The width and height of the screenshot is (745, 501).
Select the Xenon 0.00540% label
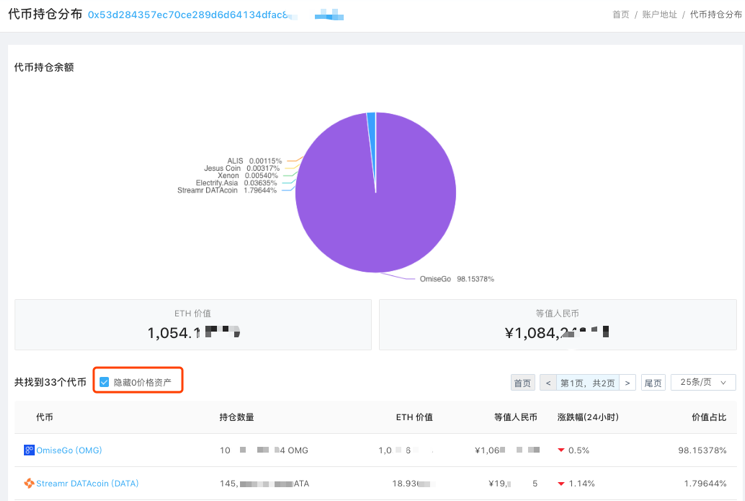click(x=248, y=175)
